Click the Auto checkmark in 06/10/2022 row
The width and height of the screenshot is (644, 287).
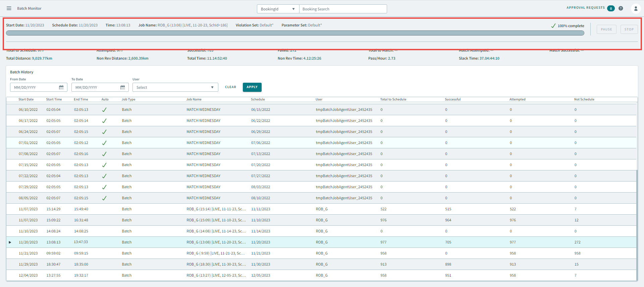click(104, 110)
